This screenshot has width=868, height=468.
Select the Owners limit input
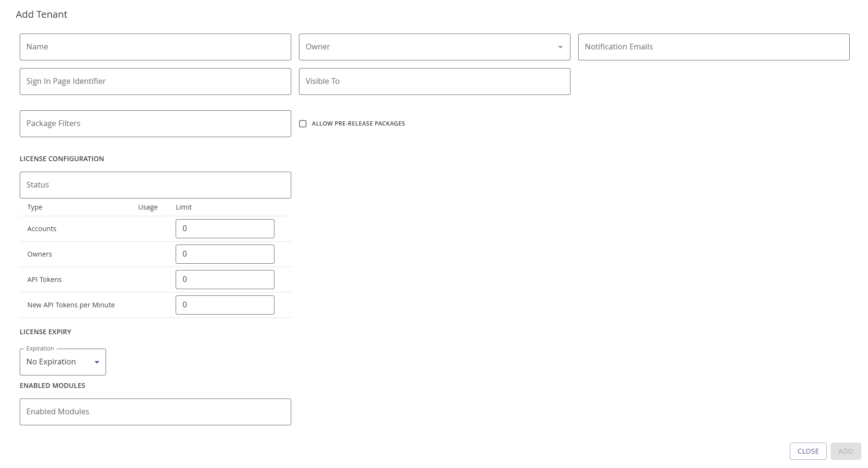coord(225,254)
